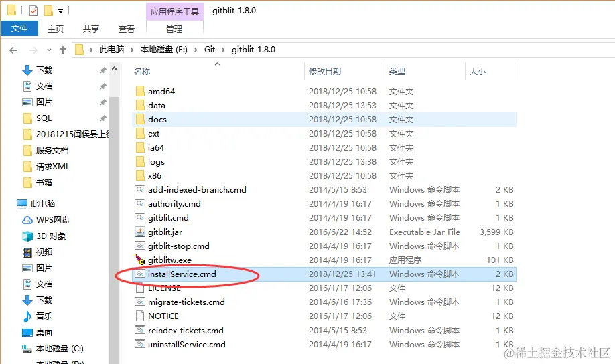Go up one folder level
Viewport: 615px width, 364px height.
(63, 50)
